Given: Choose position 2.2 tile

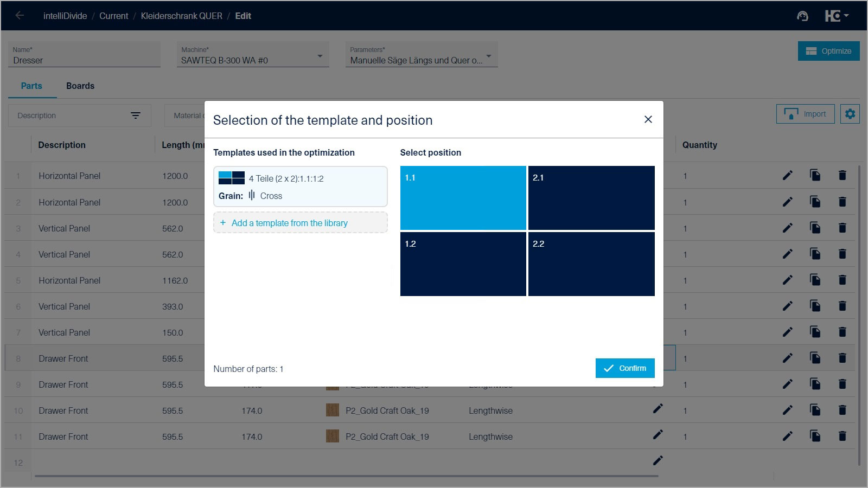Looking at the screenshot, I should (x=591, y=264).
